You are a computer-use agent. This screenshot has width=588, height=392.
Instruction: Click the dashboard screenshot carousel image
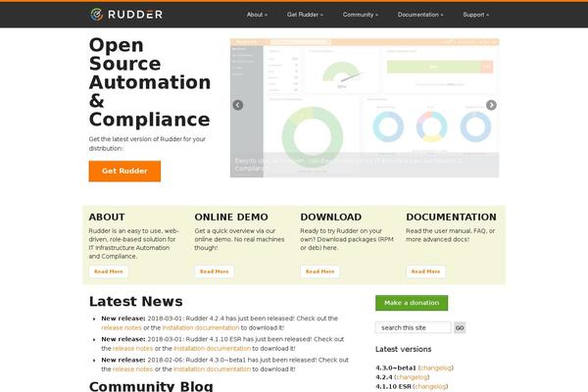point(365,108)
